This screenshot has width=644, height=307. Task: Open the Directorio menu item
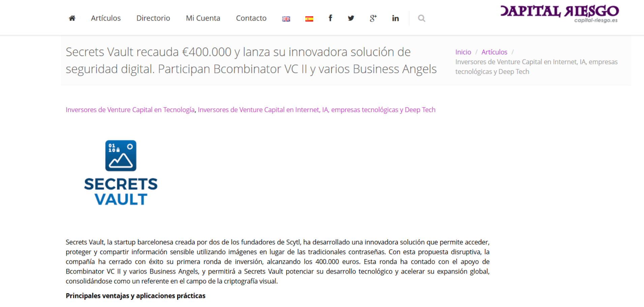point(153,18)
